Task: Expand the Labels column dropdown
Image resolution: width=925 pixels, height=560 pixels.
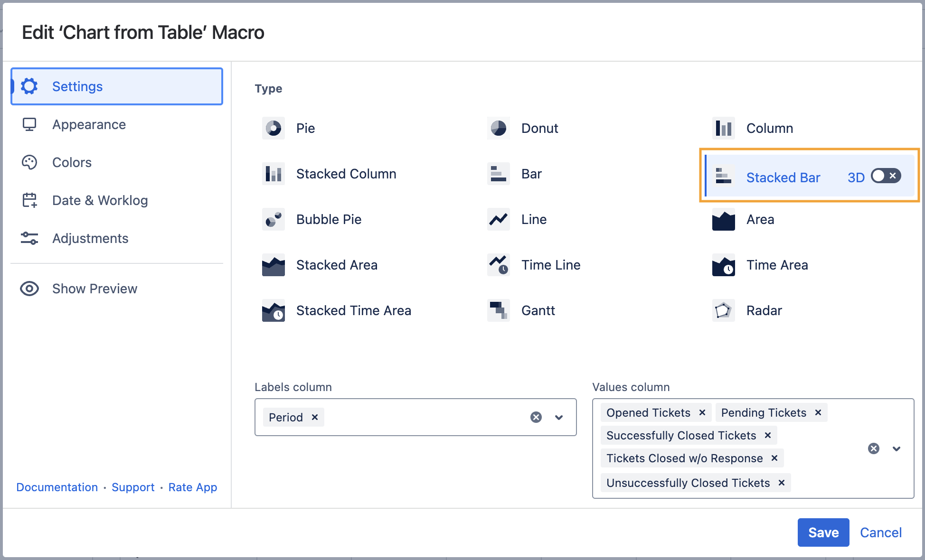Action: [559, 417]
